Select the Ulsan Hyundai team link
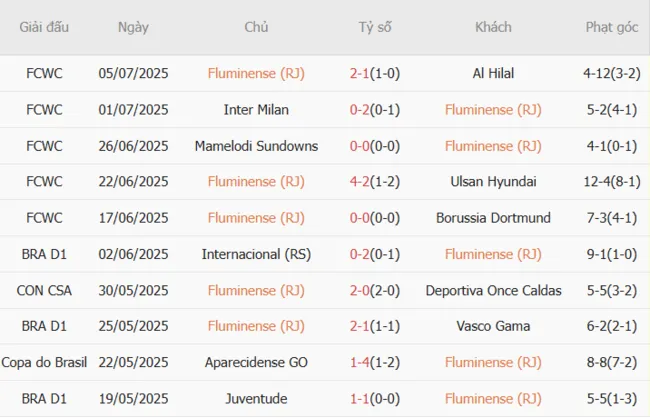Screen dimensions: 650x418 493,182
